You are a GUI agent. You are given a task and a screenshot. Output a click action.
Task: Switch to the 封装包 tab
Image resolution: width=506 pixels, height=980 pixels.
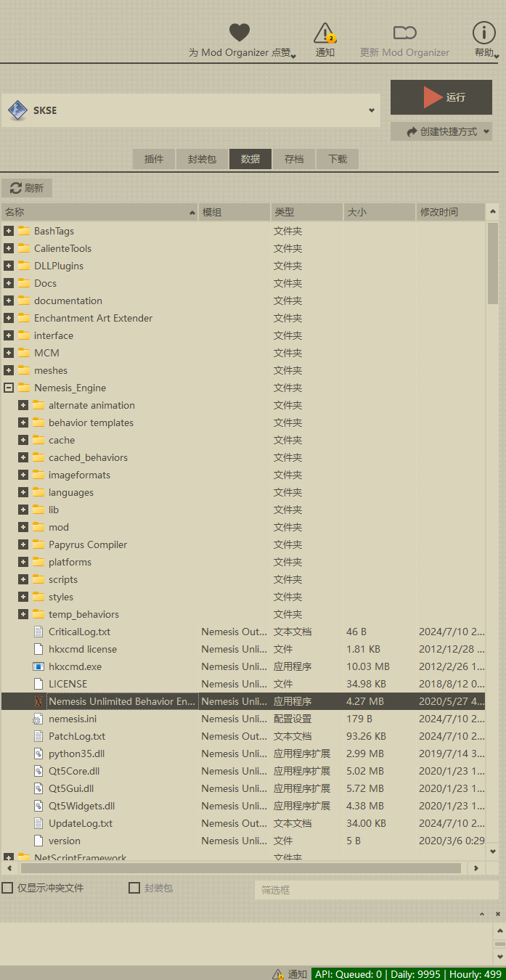click(x=202, y=159)
